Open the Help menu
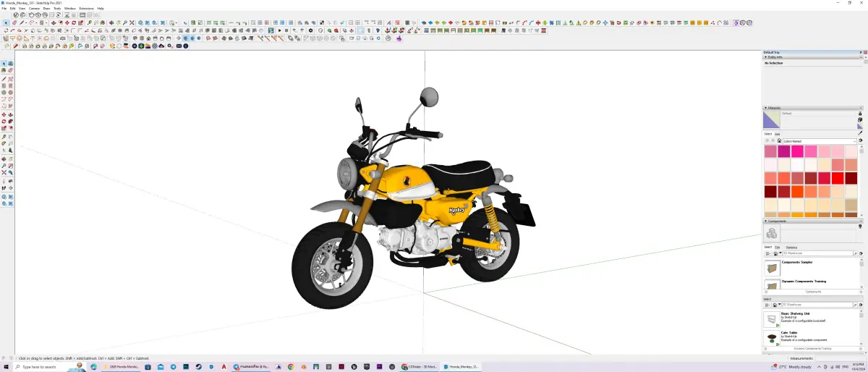 pos(101,8)
